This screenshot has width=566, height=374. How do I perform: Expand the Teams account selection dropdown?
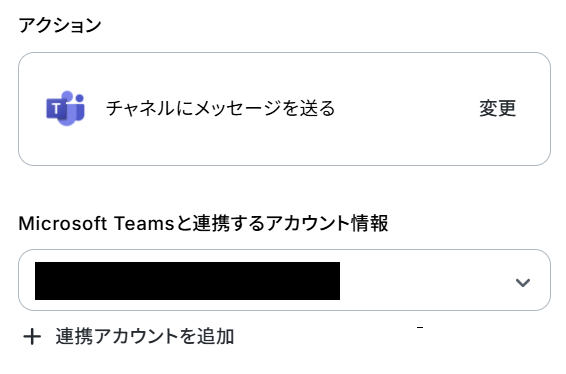pyautogui.click(x=284, y=280)
